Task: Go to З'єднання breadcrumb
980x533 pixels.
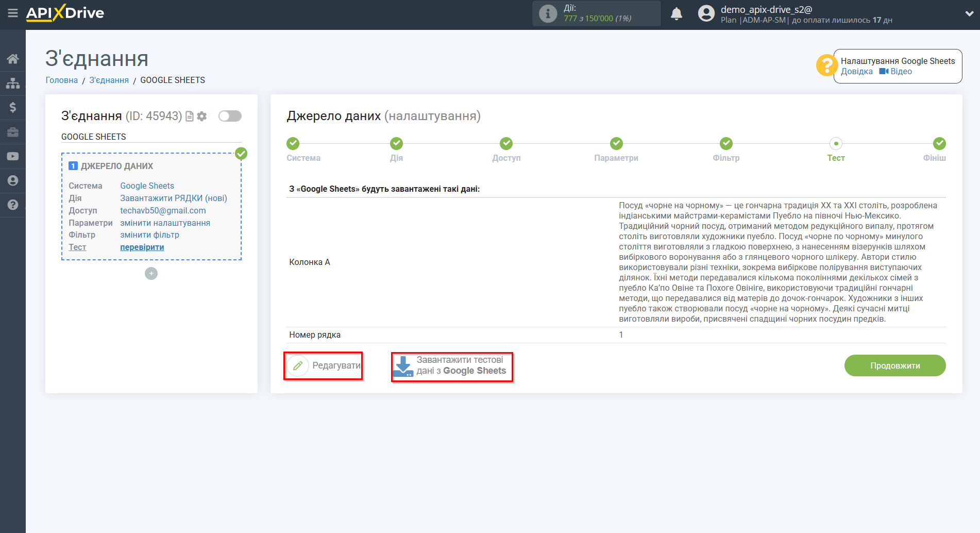Action: point(109,80)
